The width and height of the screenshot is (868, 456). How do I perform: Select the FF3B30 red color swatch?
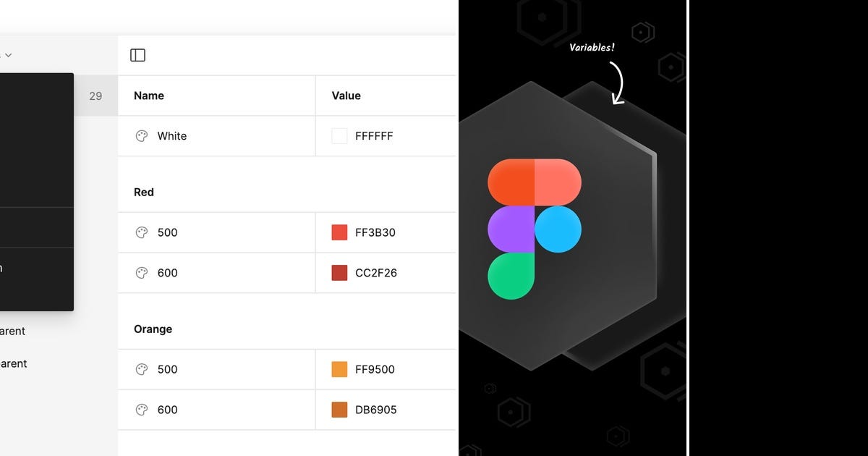[x=339, y=232]
